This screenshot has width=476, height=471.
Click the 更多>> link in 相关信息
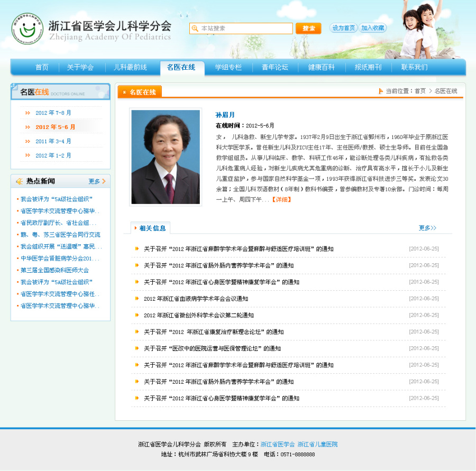coord(427,228)
